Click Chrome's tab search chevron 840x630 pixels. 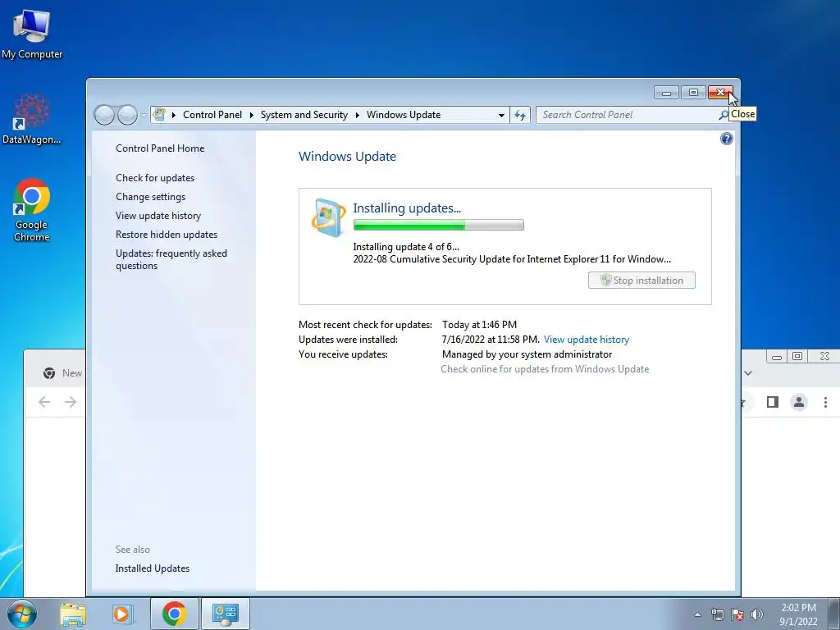tap(748, 373)
